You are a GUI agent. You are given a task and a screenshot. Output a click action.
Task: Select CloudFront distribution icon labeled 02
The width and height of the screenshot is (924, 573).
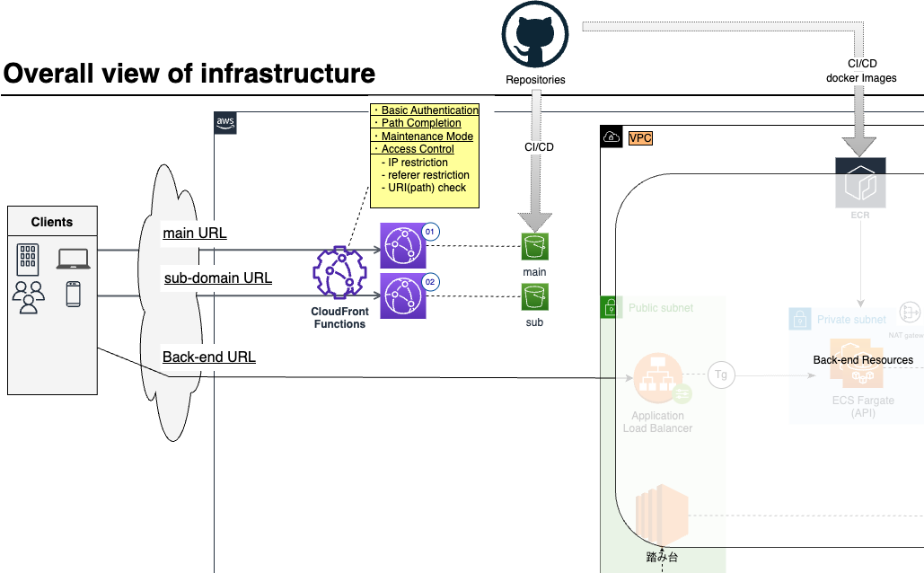point(403,295)
